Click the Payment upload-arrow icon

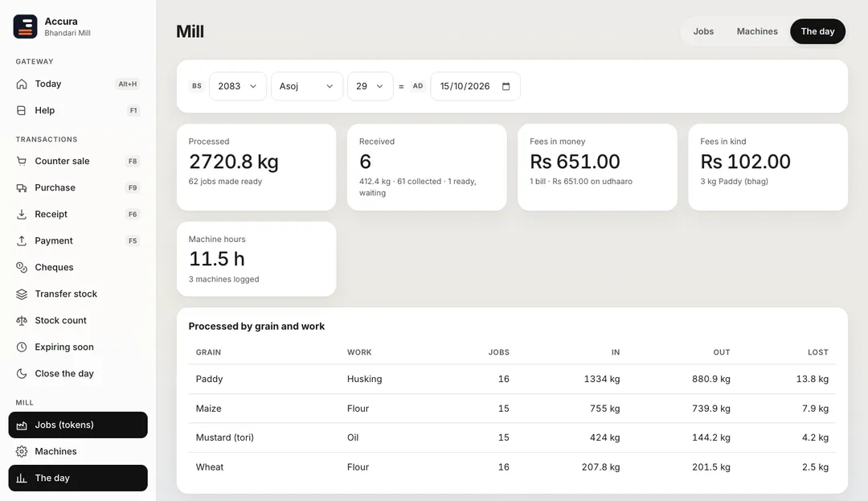[22, 240]
